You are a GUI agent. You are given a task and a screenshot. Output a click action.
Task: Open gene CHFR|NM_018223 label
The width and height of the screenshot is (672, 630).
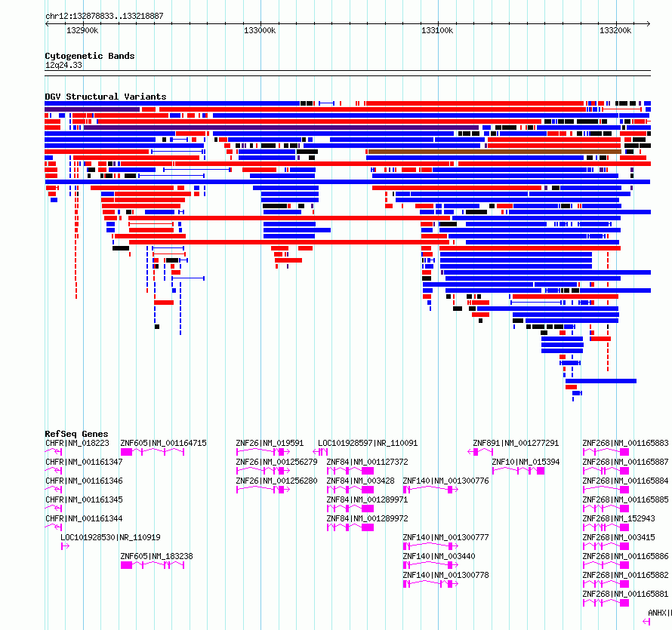[77, 443]
